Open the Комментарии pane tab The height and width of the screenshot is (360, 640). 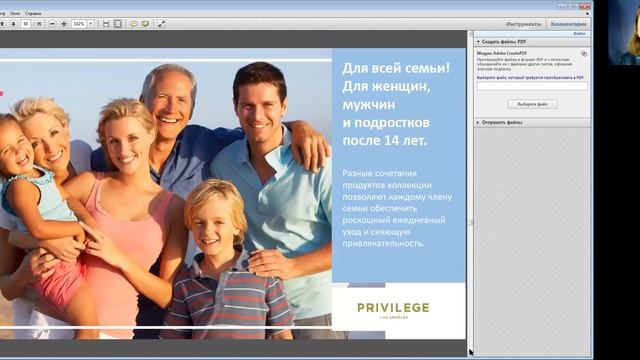pyautogui.click(x=568, y=24)
